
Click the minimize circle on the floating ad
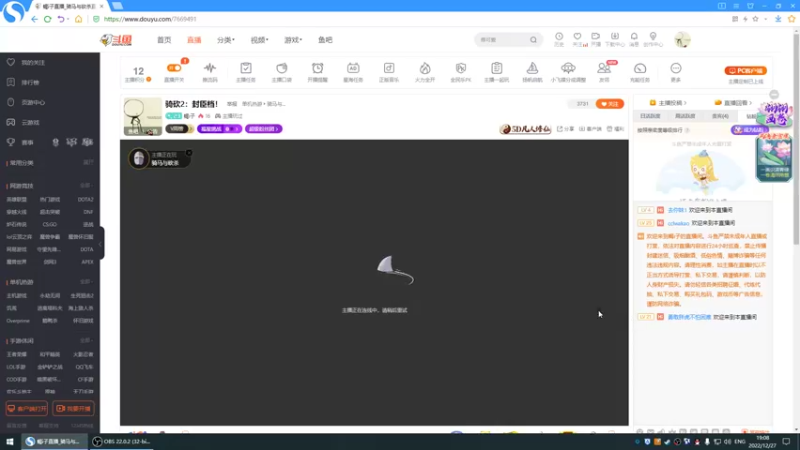pyautogui.click(x=774, y=95)
